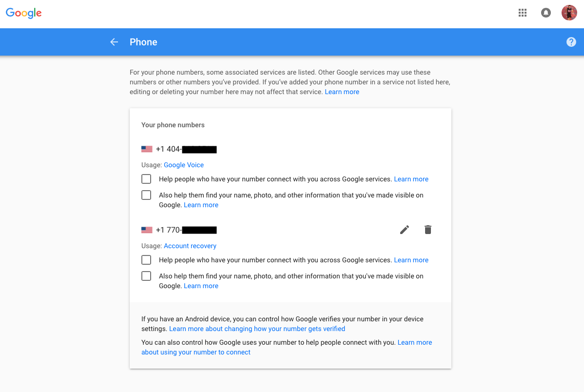Click the Google logo
The height and width of the screenshot is (392, 584).
[24, 13]
